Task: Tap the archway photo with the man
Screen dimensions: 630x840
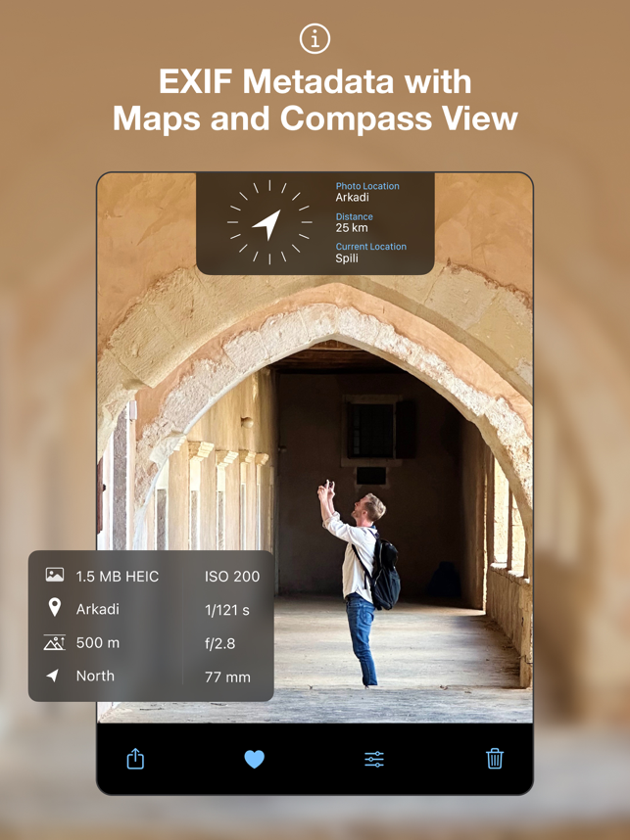Action: (x=315, y=447)
